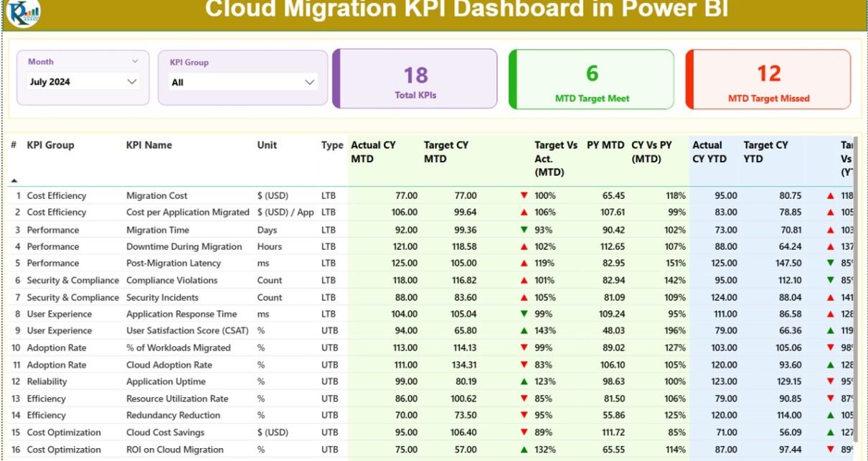This screenshot has width=868, height=461.
Task: Sort by the KPI Name column header
Action: point(149,145)
